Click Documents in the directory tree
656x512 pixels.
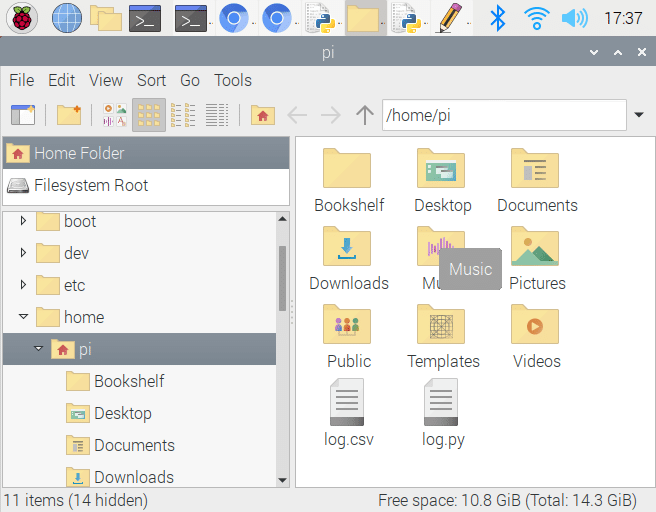coord(134,445)
